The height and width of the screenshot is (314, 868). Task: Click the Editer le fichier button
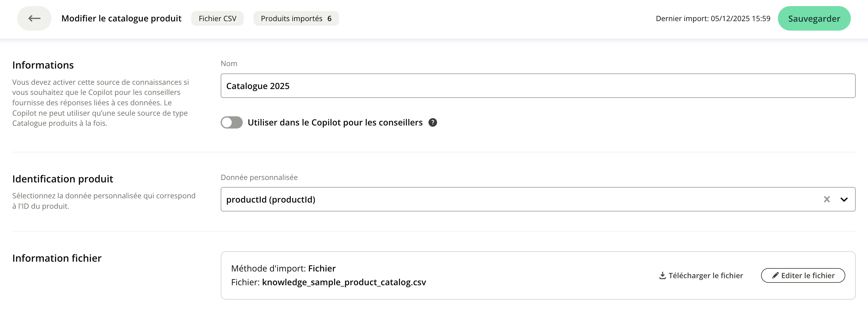tap(803, 276)
